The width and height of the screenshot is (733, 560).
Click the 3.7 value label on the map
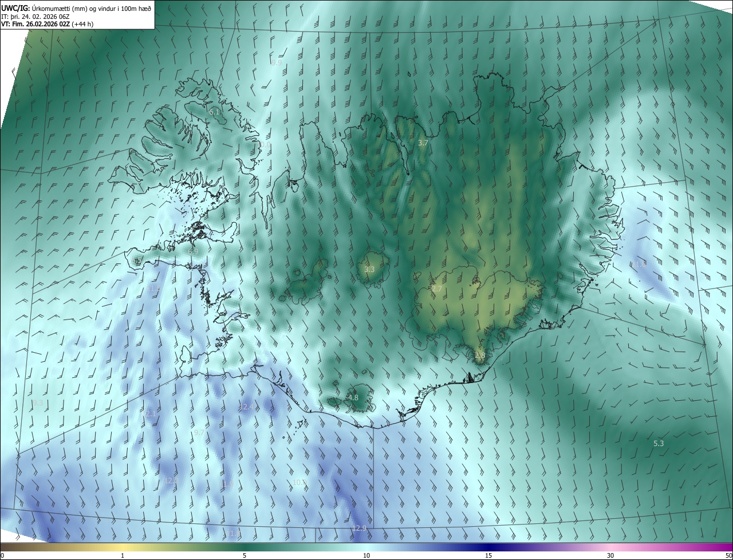(x=423, y=143)
